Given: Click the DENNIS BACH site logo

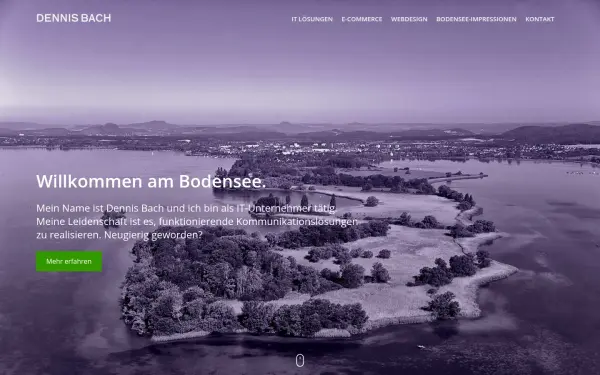Looking at the screenshot, I should 73,18.
